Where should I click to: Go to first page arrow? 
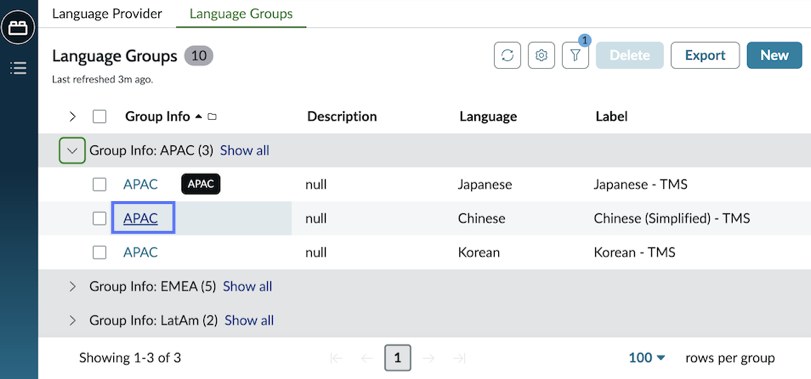[x=336, y=358]
